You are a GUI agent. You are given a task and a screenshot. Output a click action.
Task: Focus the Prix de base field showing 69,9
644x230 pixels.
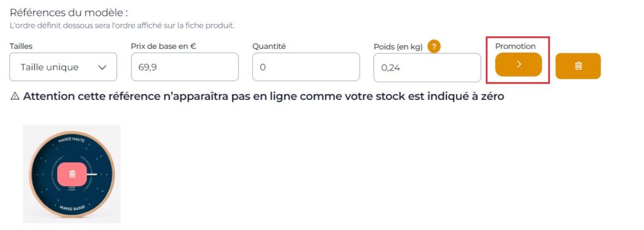[185, 67]
